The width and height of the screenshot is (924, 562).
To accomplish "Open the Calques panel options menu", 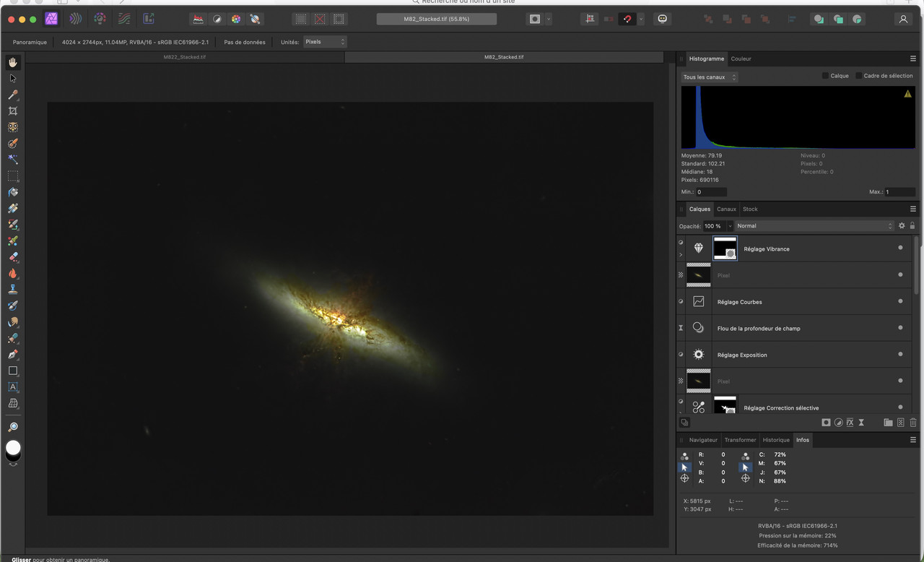I will coord(913,209).
